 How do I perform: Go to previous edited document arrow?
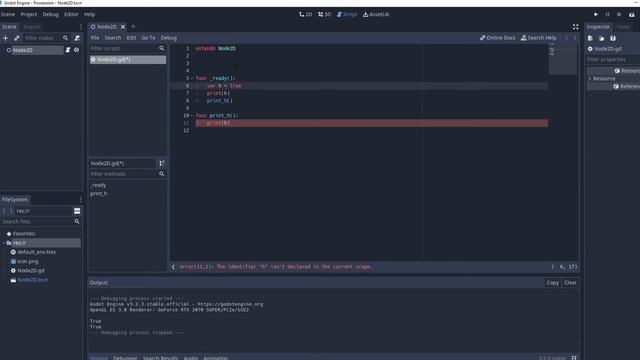[x=567, y=38]
